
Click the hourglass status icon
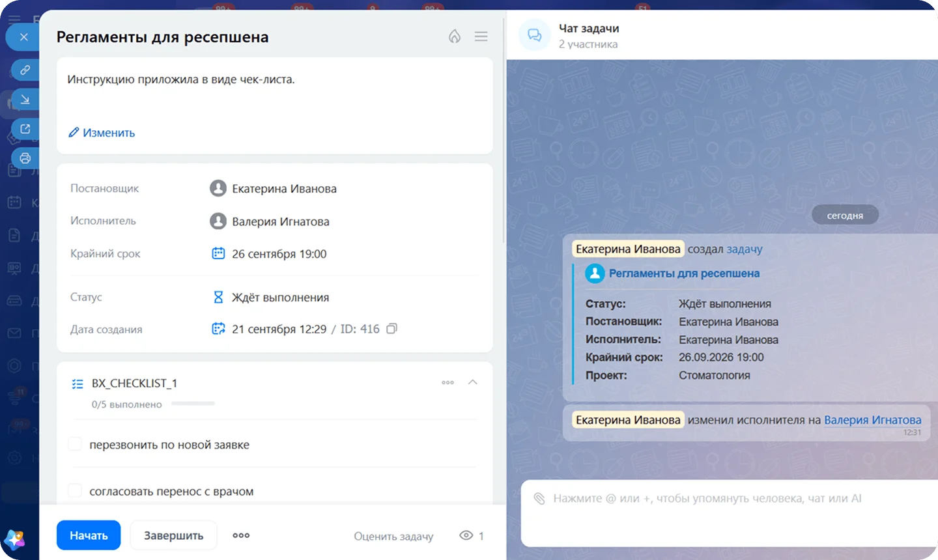click(218, 297)
